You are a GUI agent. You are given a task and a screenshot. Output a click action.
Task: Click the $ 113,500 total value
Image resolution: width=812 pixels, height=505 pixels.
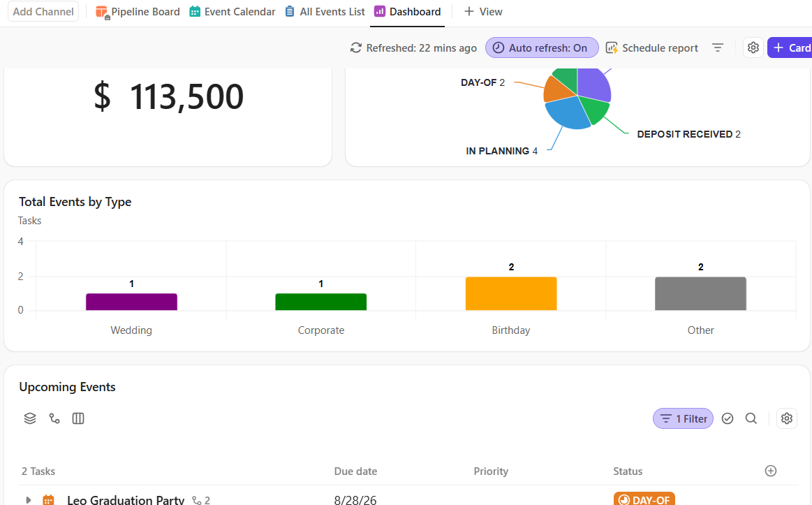click(169, 97)
